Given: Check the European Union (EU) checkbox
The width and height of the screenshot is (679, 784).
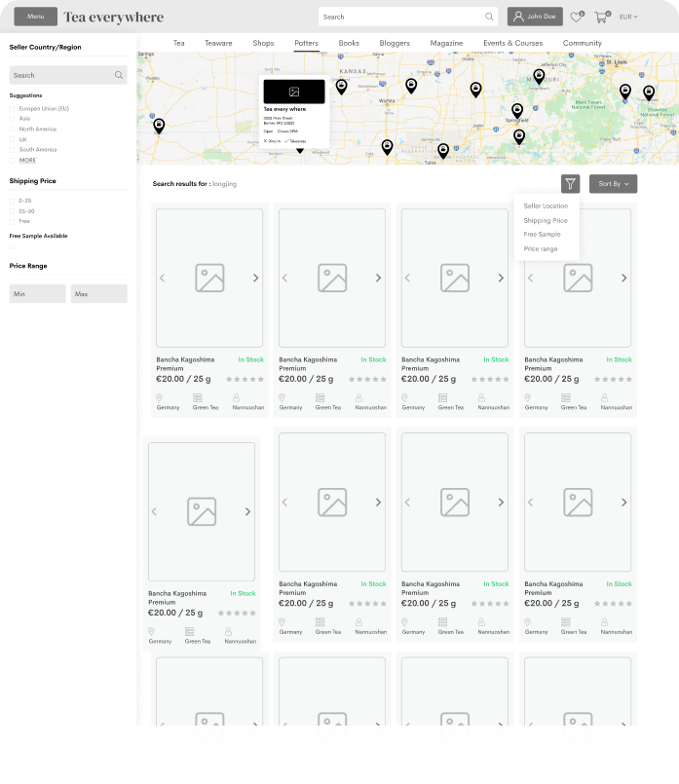Looking at the screenshot, I should [x=12, y=108].
